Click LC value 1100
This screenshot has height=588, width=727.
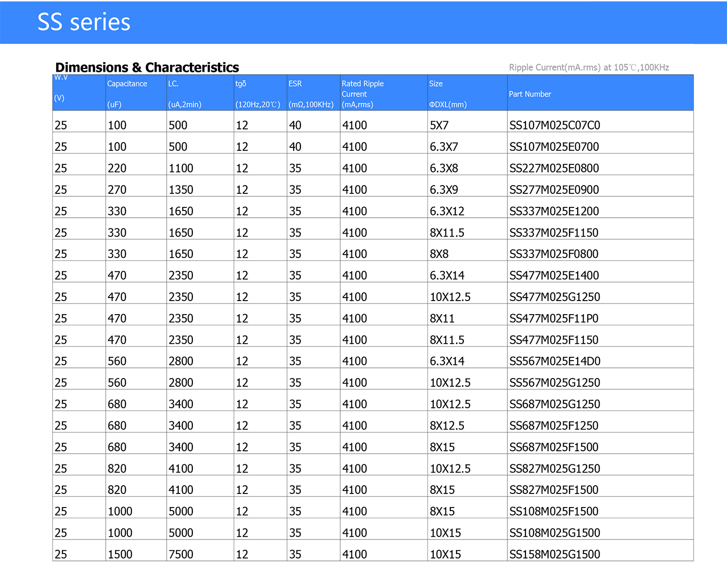181,168
